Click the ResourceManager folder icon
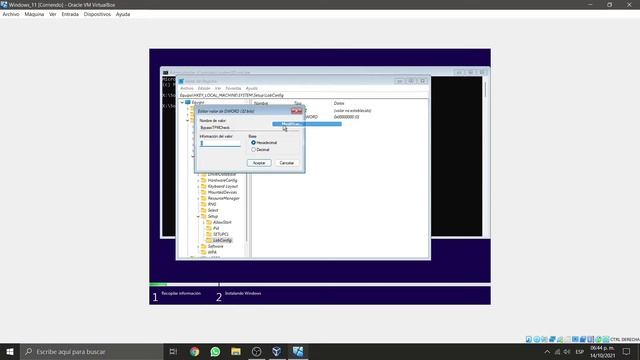The image size is (640, 360). point(204,198)
